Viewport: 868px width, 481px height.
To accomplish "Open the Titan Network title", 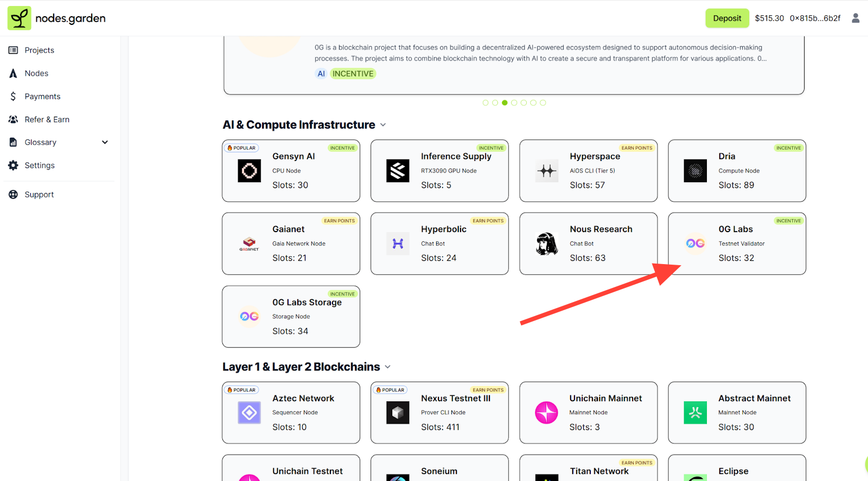I will (x=599, y=471).
